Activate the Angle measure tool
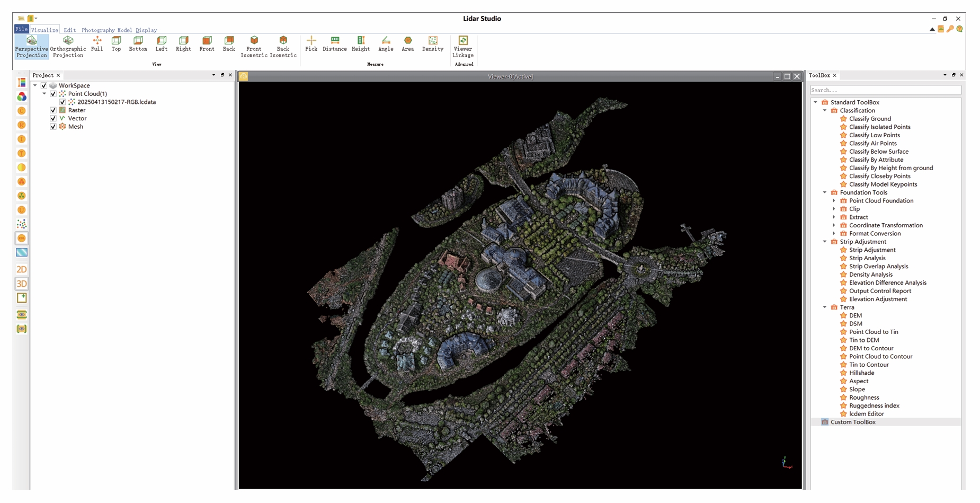Screen dimensions: 980x503 (x=386, y=44)
